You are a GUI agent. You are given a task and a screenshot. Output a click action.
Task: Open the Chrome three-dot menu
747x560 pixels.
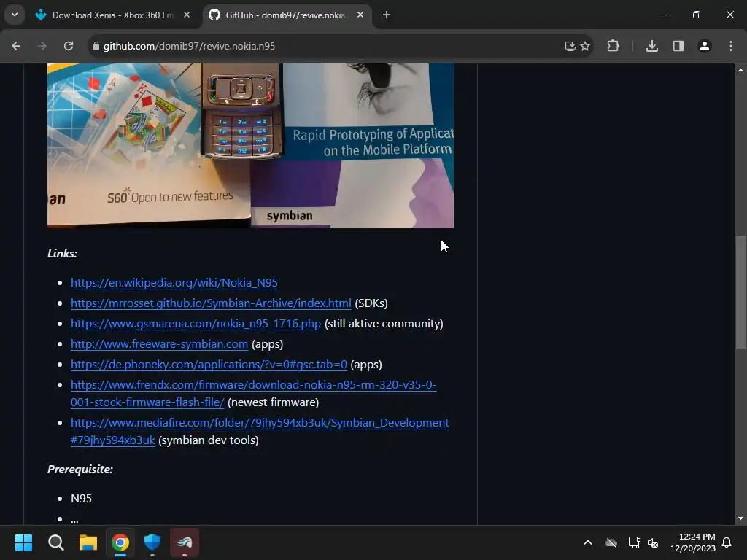(731, 46)
